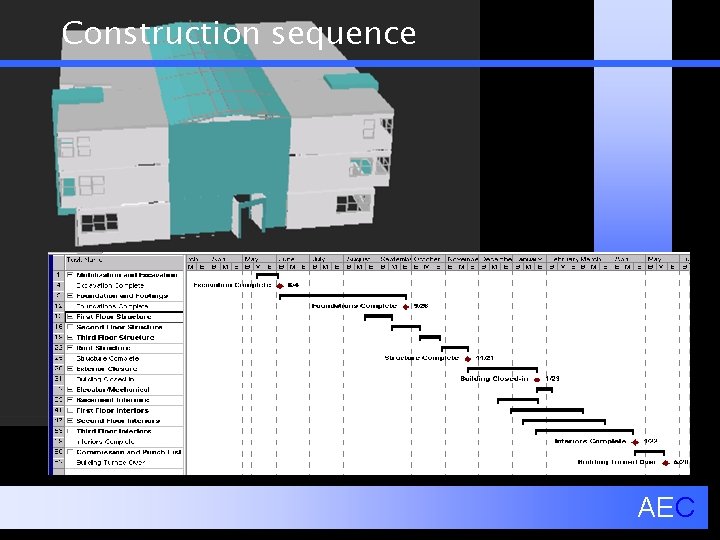Screen dimensions: 720x540
Task: Select the Interiors Complete task name
Action: click(105, 442)
